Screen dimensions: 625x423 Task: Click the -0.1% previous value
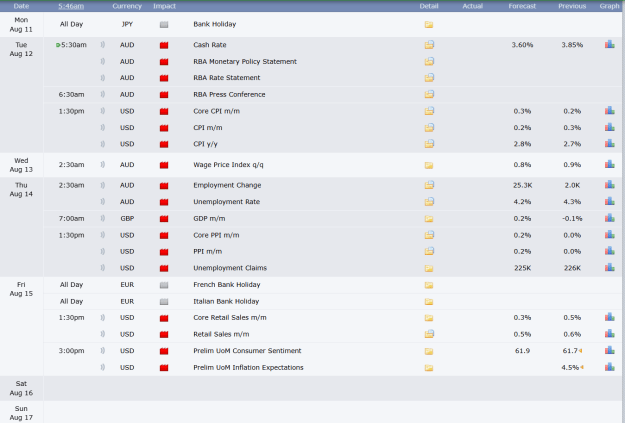coord(572,218)
